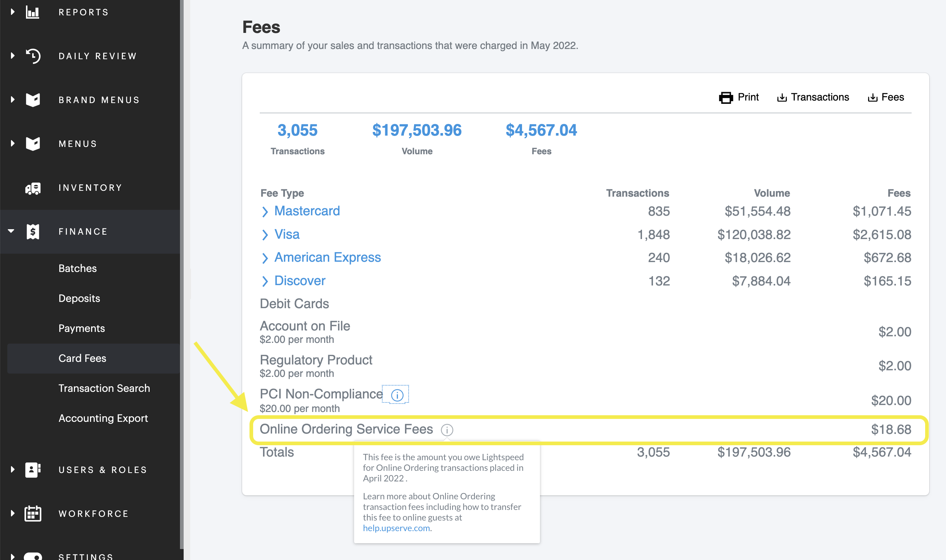The width and height of the screenshot is (946, 560).
Task: Open the Discover fee details link
Action: [x=300, y=281]
